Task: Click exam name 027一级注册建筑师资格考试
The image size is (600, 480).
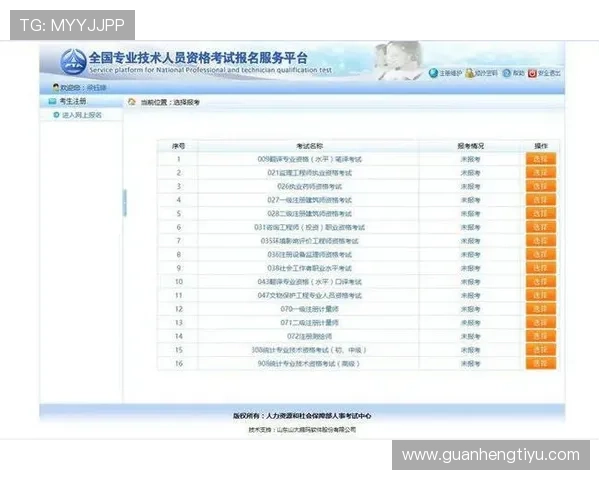Action: (309, 200)
